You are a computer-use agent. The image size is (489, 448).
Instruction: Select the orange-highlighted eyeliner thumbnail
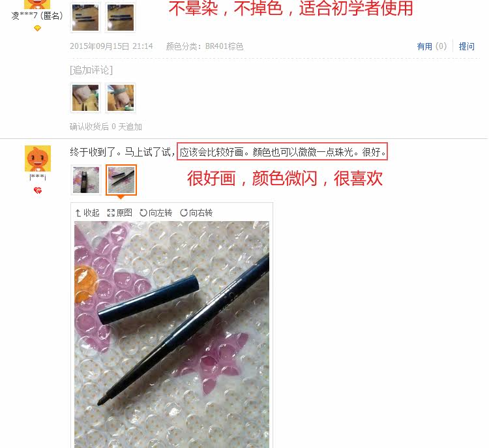pyautogui.click(x=121, y=180)
